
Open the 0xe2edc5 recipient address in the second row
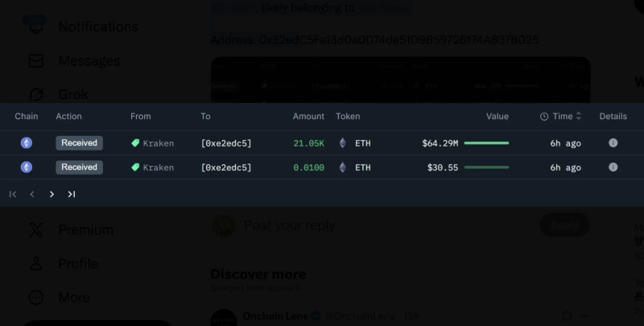coord(226,167)
